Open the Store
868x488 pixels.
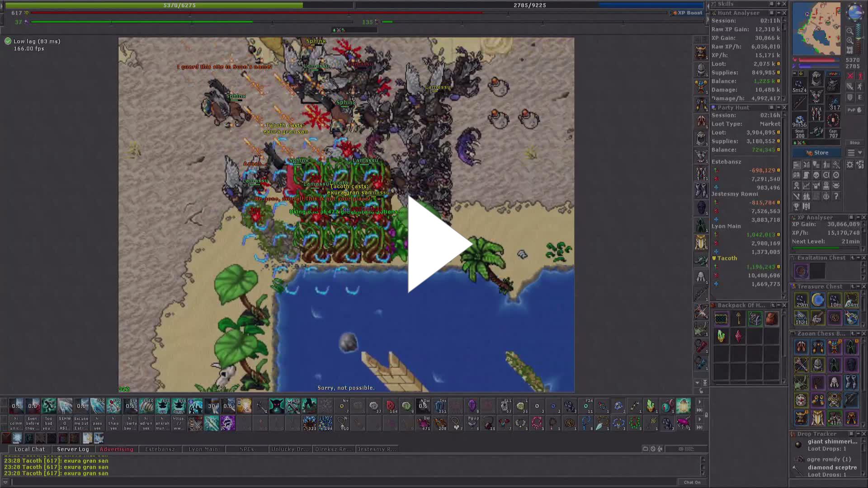817,153
